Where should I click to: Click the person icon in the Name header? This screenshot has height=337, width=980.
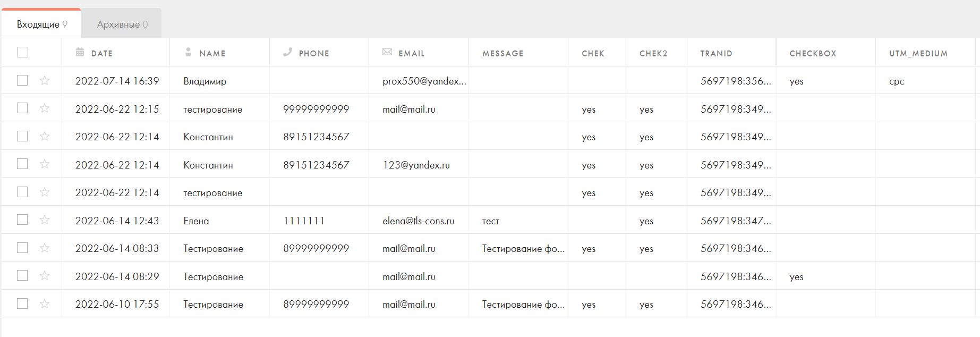(188, 52)
